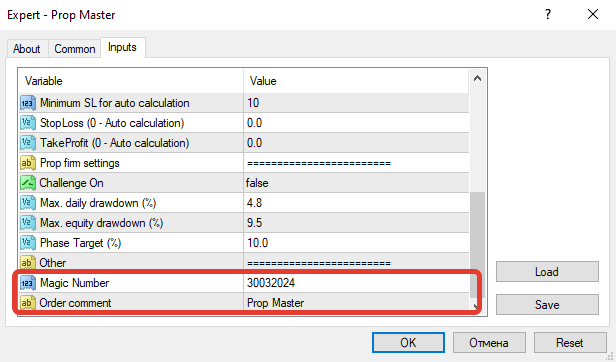Open the About tab
The width and height of the screenshot is (616, 362).
point(27,49)
